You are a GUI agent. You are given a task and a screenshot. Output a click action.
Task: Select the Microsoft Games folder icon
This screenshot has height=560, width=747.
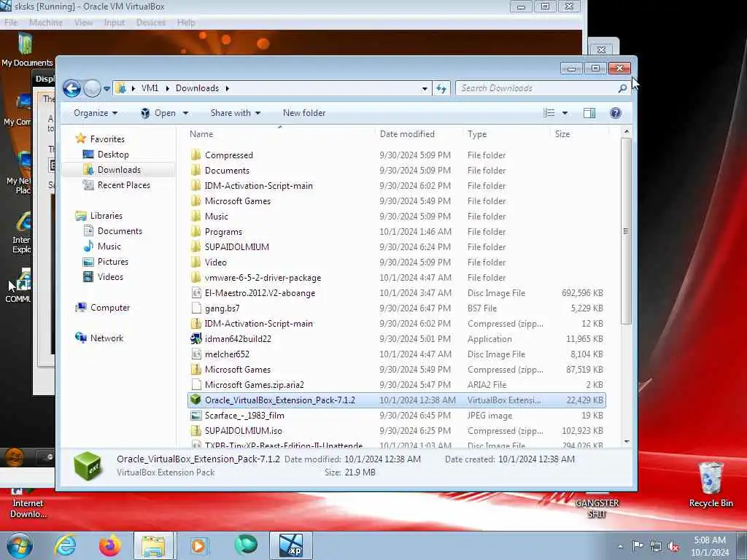point(196,201)
